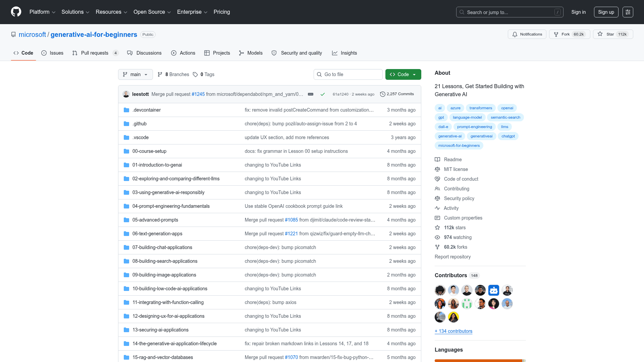Go to the Projects tab
Image resolution: width=644 pixels, height=362 pixels.
[x=217, y=53]
